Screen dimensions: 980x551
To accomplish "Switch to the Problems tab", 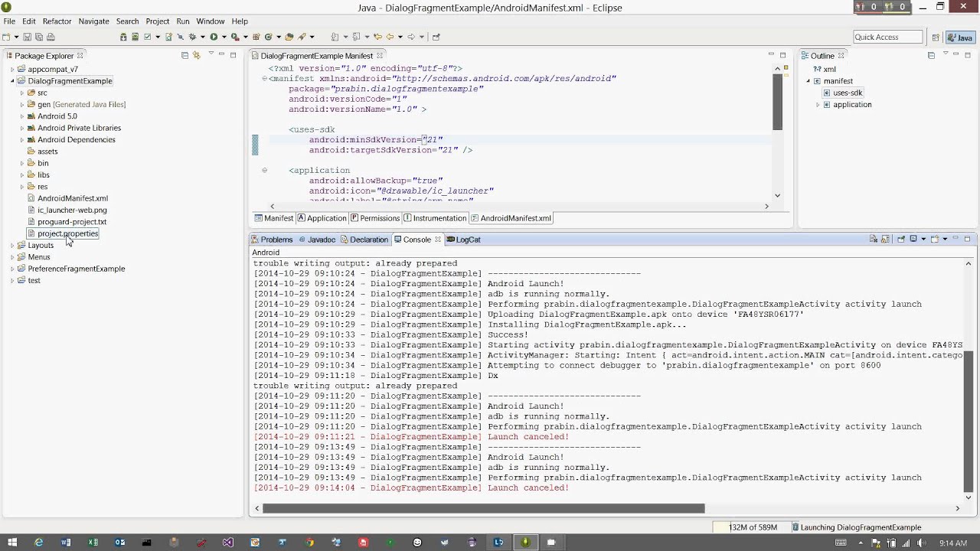I will 271,240.
